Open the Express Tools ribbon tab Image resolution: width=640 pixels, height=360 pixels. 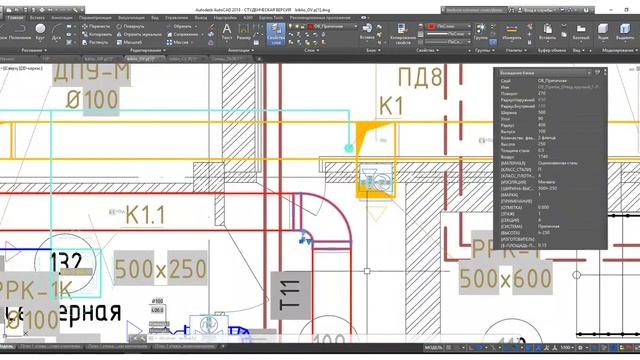(x=271, y=18)
